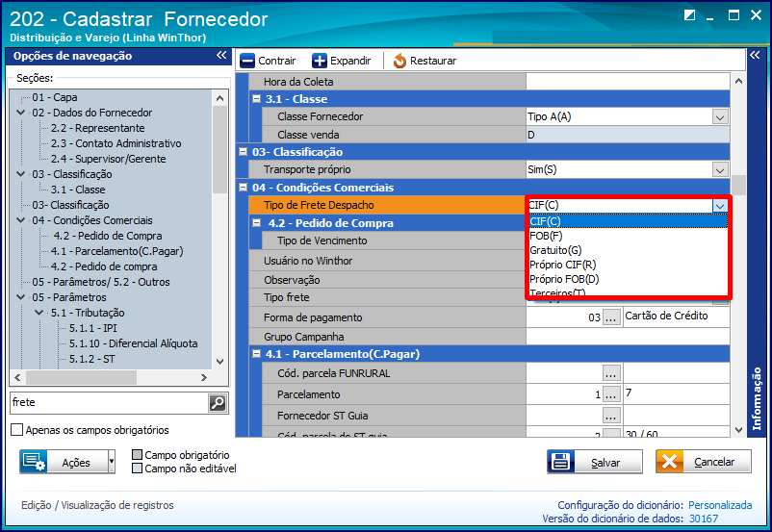
Task: Click the Contrair minus icon
Action: coord(247,61)
